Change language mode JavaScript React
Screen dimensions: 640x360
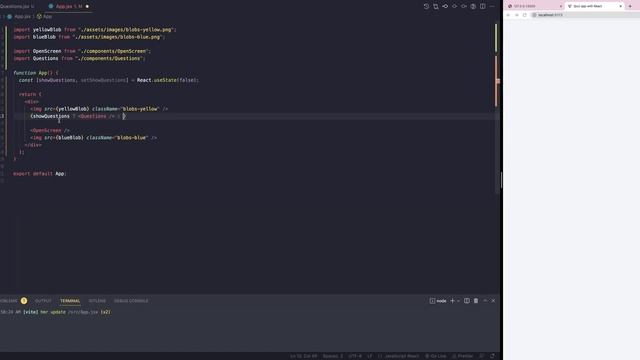click(398, 356)
